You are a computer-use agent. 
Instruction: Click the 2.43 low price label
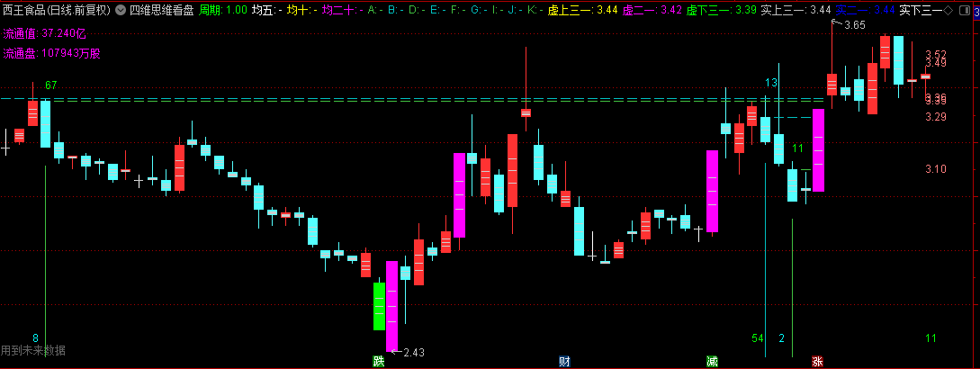pyautogui.click(x=414, y=353)
